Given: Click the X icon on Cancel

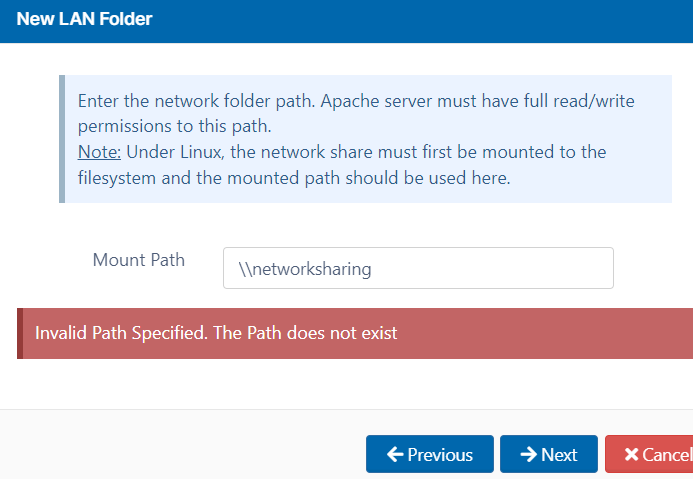Looking at the screenshot, I should [x=632, y=454].
